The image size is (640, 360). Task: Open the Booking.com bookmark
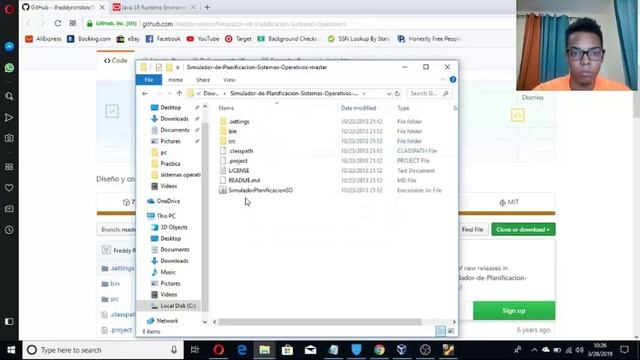tap(89, 39)
